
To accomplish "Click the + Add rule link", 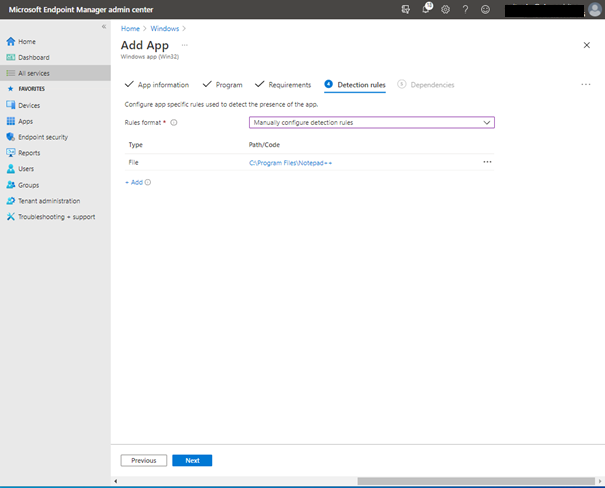I will pos(134,182).
